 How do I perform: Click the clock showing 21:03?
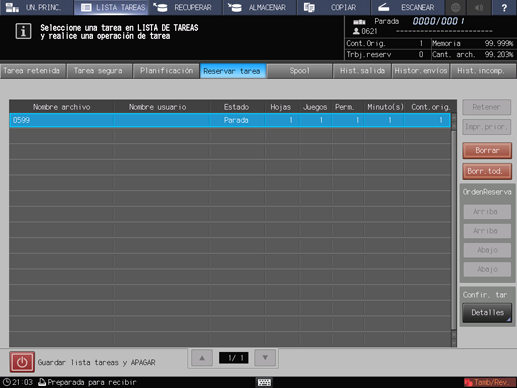click(18, 382)
